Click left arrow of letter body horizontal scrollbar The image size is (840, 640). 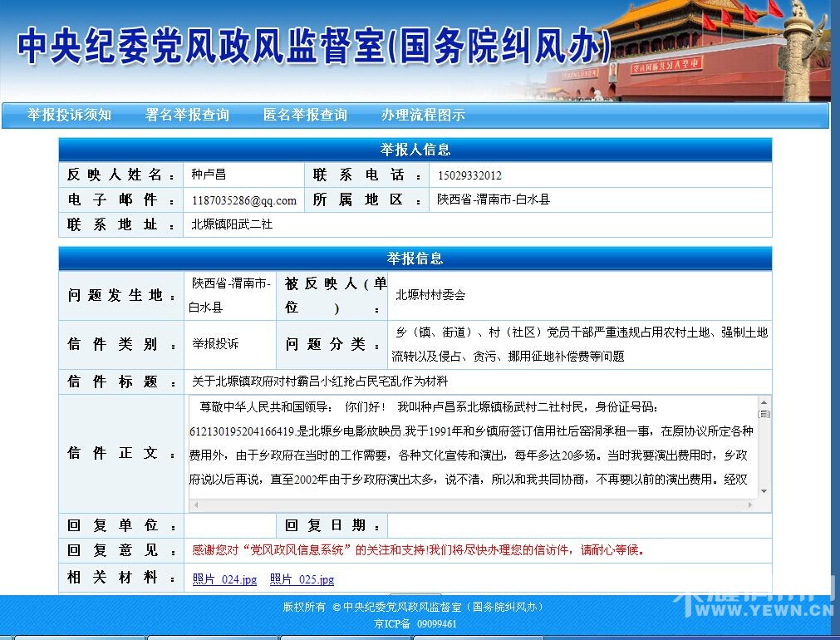[x=196, y=505]
